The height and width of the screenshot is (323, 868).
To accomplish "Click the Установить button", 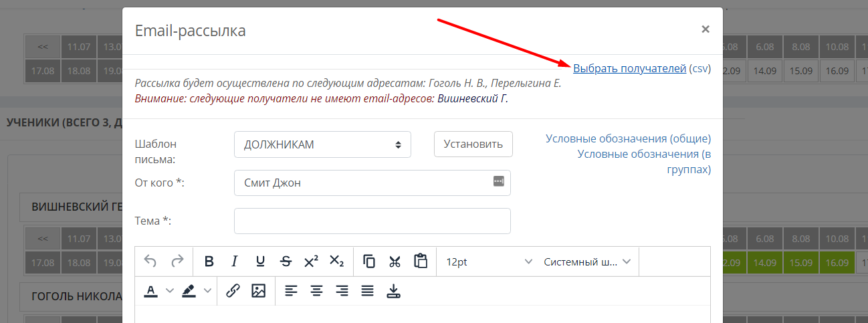I will tap(473, 144).
